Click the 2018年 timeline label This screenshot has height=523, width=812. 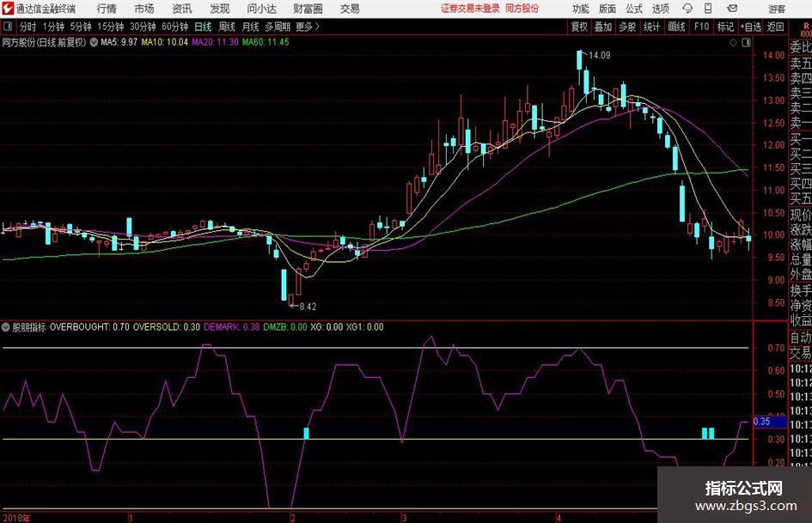point(16,519)
